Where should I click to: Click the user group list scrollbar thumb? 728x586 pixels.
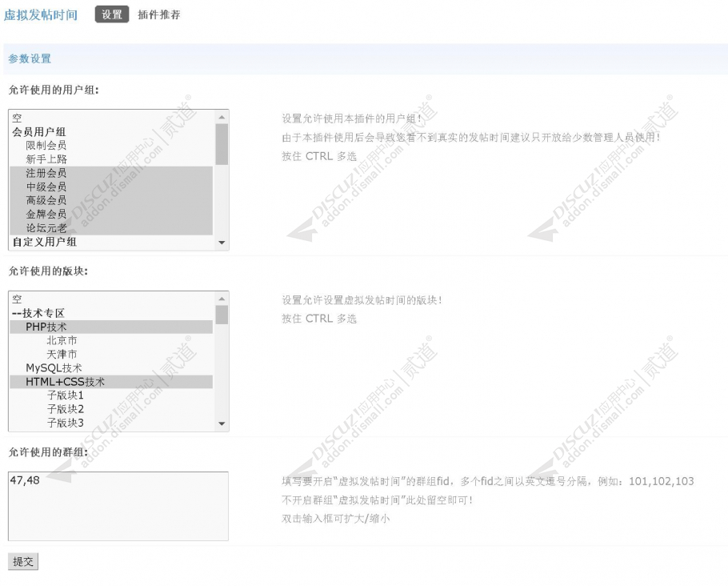pos(222,144)
